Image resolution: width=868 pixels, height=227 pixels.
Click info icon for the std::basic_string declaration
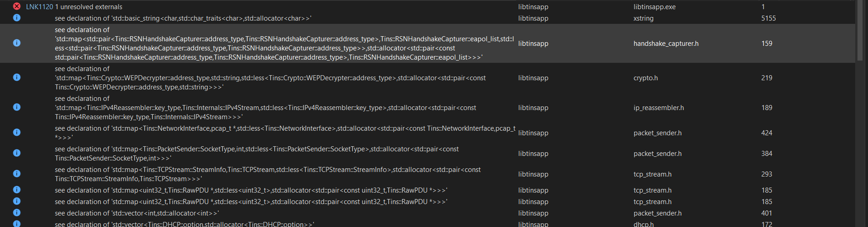coord(16,18)
